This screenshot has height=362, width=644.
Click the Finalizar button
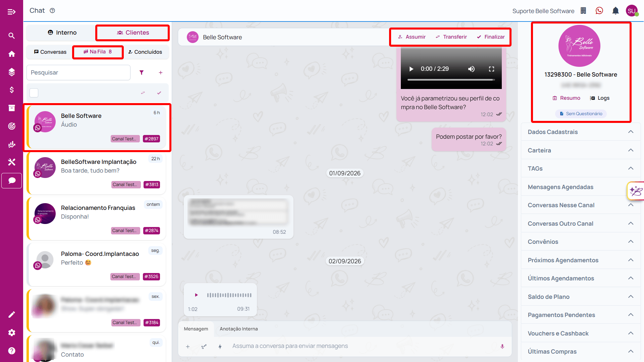tap(491, 37)
